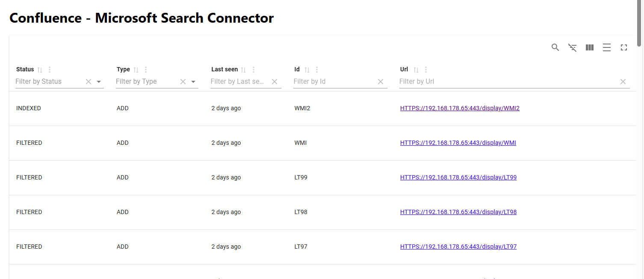
Task: Click the LT97 id cell
Action: [301, 247]
